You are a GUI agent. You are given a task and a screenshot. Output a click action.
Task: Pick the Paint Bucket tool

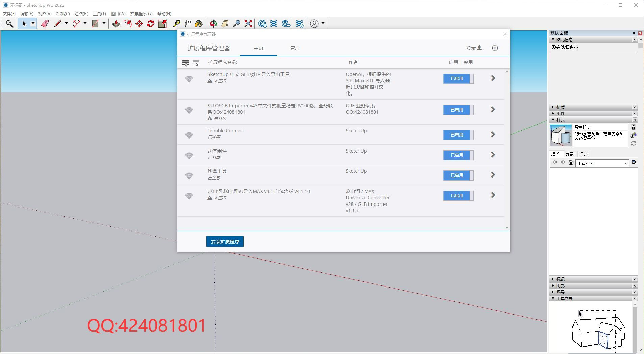coord(199,24)
